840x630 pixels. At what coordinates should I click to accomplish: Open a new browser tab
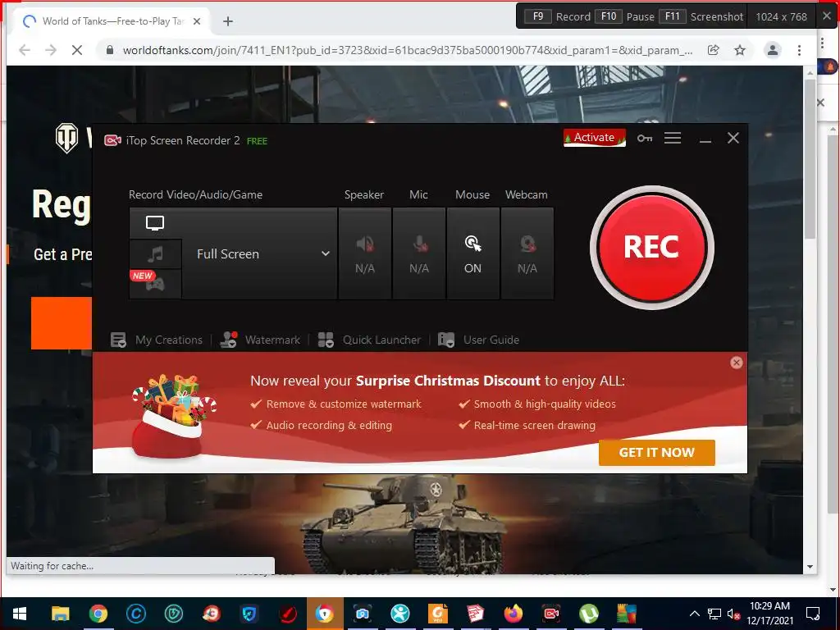pyautogui.click(x=228, y=21)
